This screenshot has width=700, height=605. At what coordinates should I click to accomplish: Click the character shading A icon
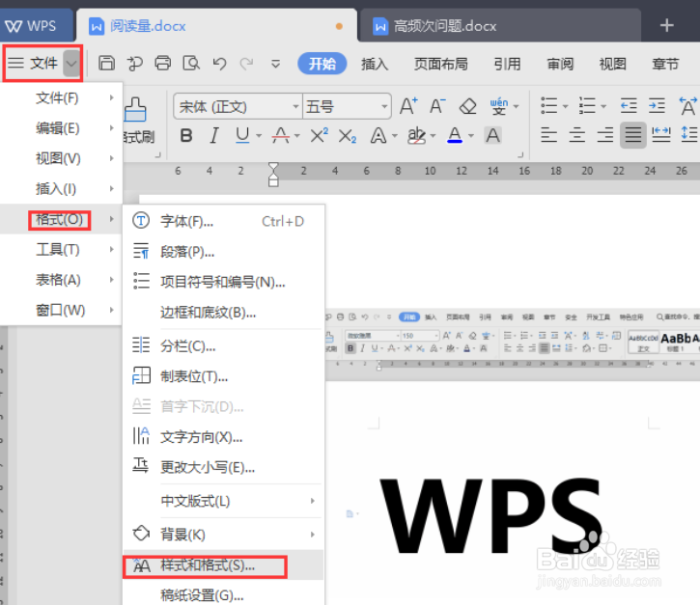pyautogui.click(x=492, y=135)
